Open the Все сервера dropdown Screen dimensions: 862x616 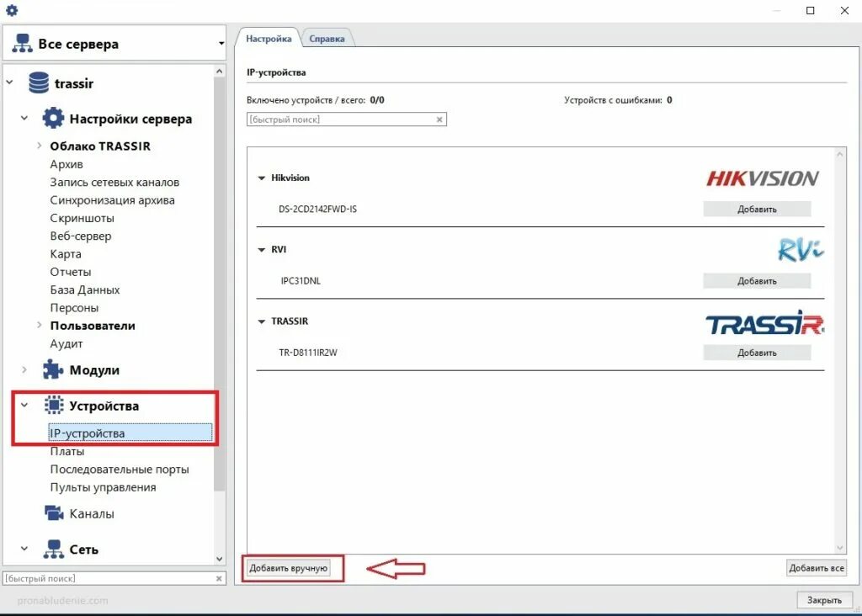(x=221, y=44)
